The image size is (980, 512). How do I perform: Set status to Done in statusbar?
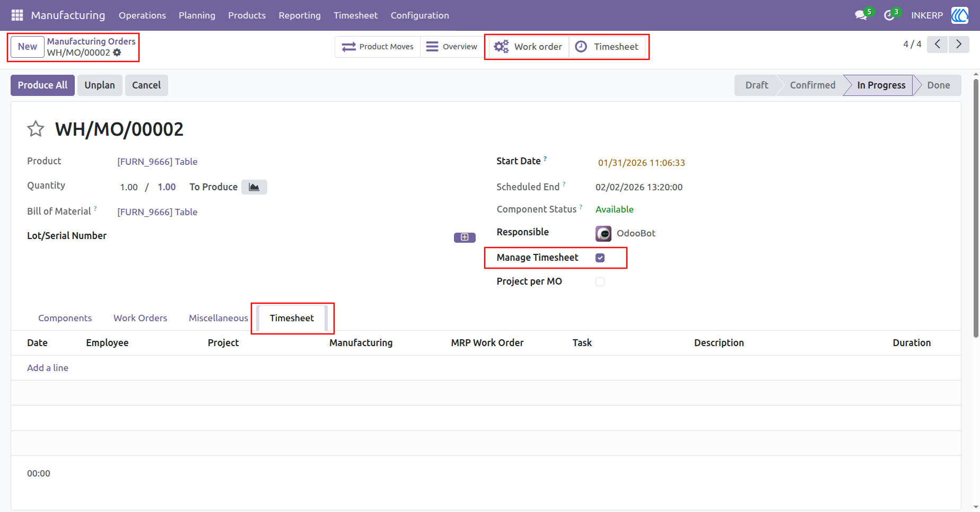pyautogui.click(x=938, y=85)
